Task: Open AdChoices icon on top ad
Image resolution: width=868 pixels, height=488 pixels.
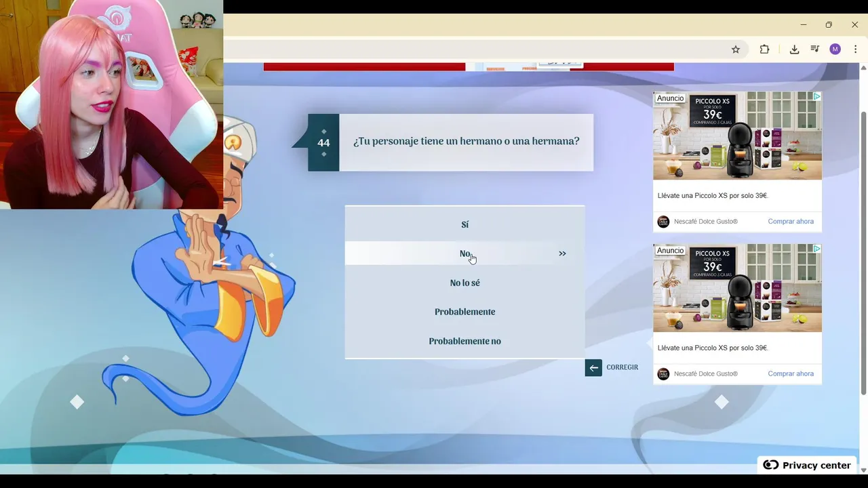Action: click(x=817, y=97)
